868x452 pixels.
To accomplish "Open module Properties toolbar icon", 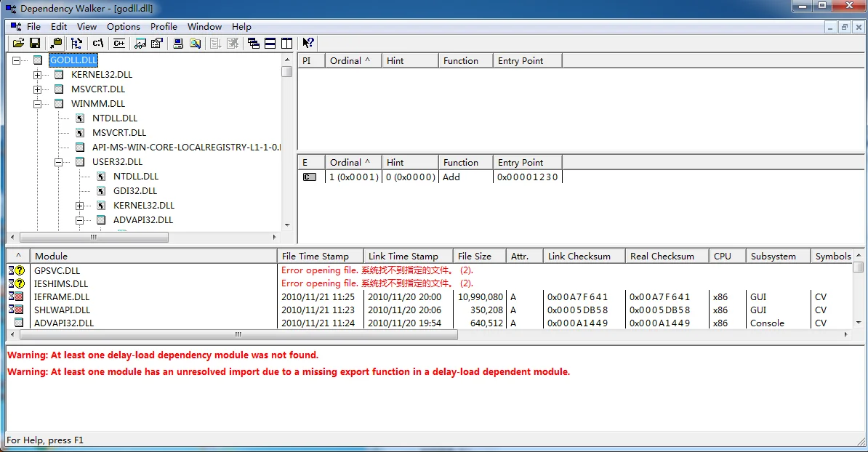I will tap(157, 43).
